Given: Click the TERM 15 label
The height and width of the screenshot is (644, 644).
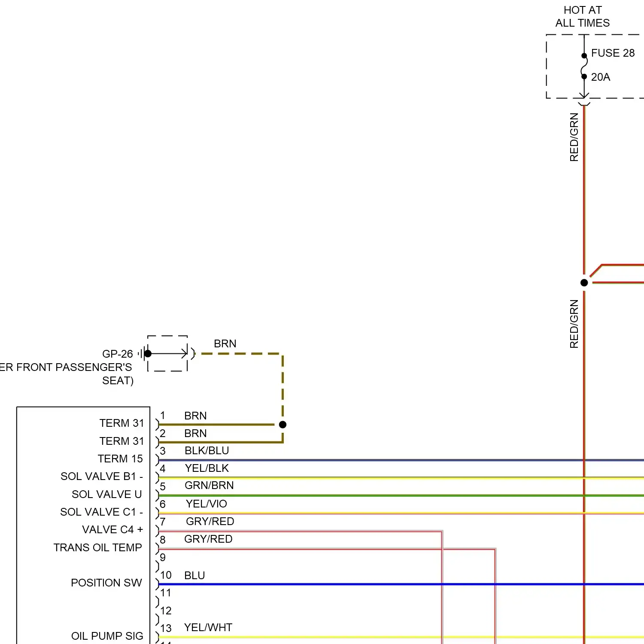Looking at the screenshot, I should [120, 459].
